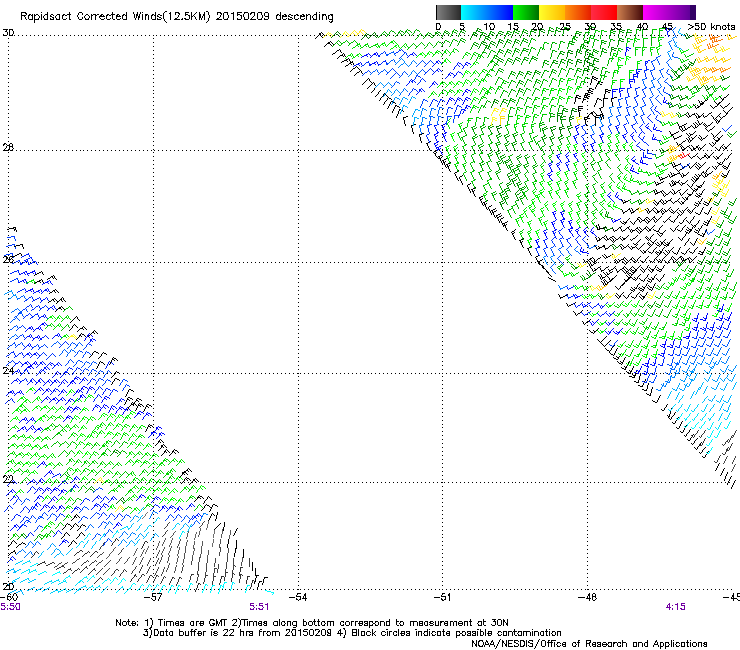Screen dimensions: 740x650
Task: Click the yellow 20-25 knots legend swatch
Action: pyautogui.click(x=552, y=12)
